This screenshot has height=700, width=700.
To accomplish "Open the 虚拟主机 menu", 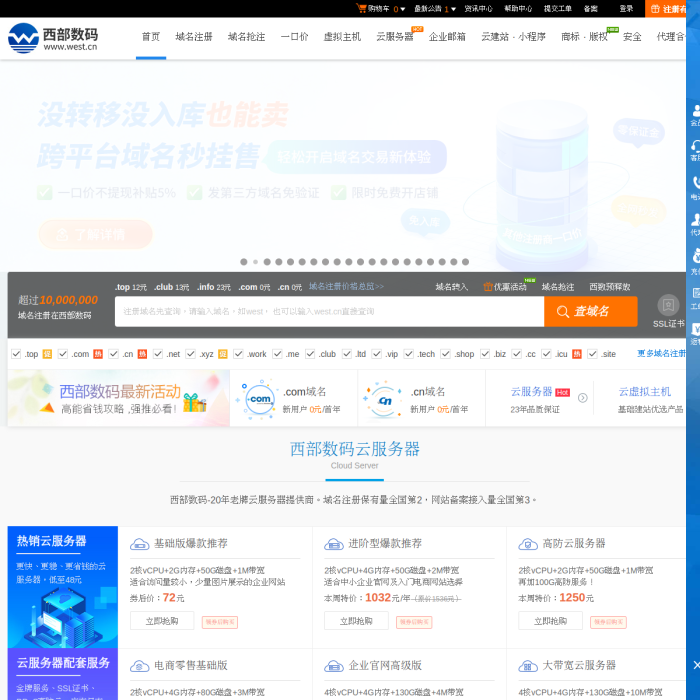I will (342, 37).
